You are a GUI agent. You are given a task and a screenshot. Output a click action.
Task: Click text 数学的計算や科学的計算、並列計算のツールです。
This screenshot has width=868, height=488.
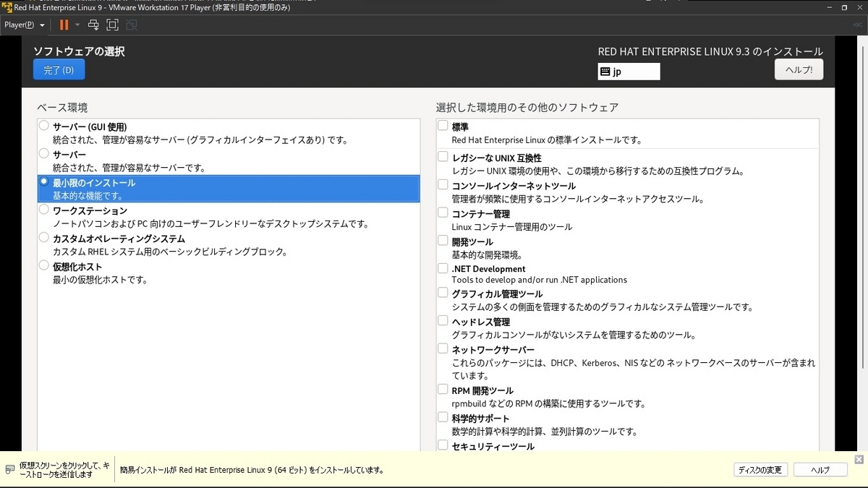tap(544, 432)
